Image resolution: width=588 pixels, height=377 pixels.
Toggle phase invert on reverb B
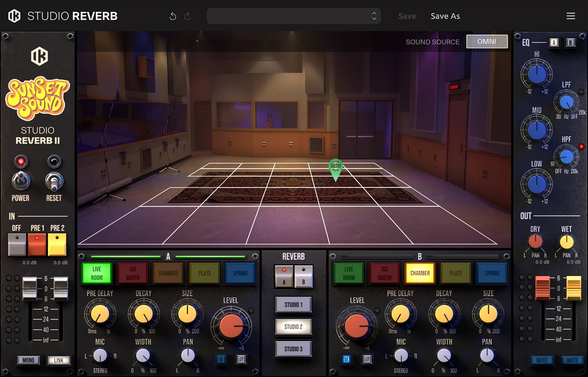[x=367, y=359]
